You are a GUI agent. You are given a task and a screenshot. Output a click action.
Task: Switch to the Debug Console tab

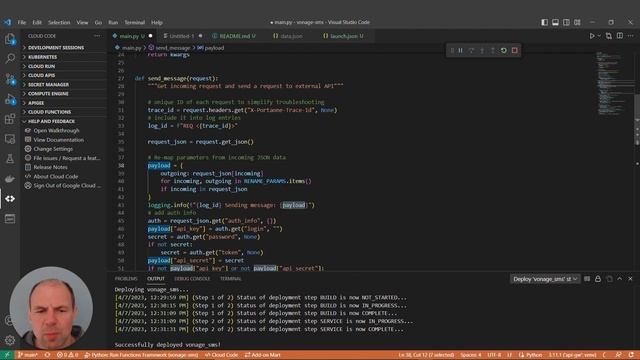[x=192, y=279]
